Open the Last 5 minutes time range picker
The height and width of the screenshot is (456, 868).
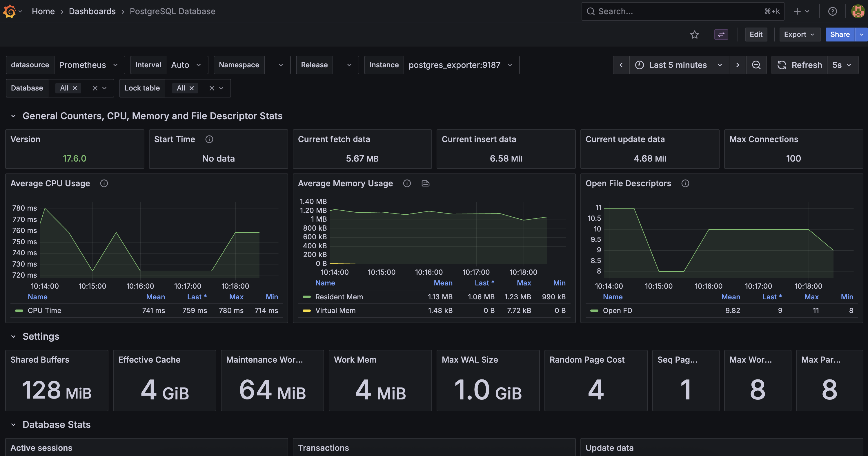678,65
